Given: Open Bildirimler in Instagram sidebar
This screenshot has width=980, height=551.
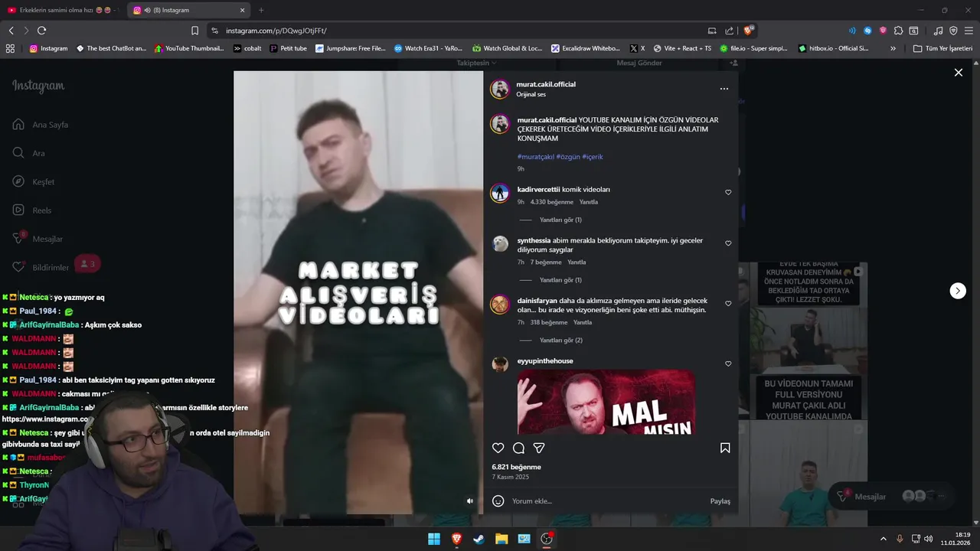Looking at the screenshot, I should (x=41, y=267).
